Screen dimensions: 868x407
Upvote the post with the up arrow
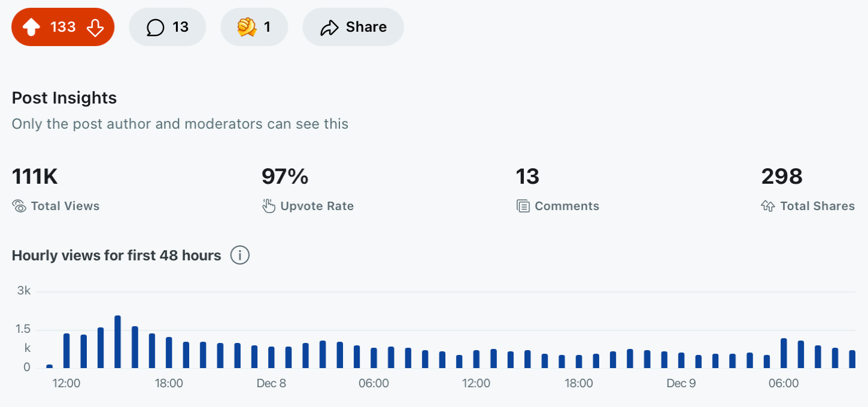coord(31,27)
